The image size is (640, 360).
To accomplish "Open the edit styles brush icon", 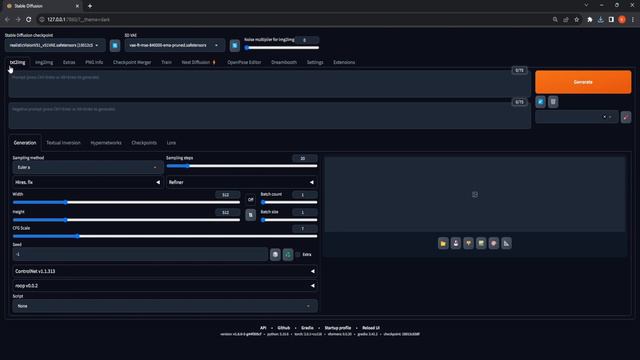I will [x=626, y=117].
